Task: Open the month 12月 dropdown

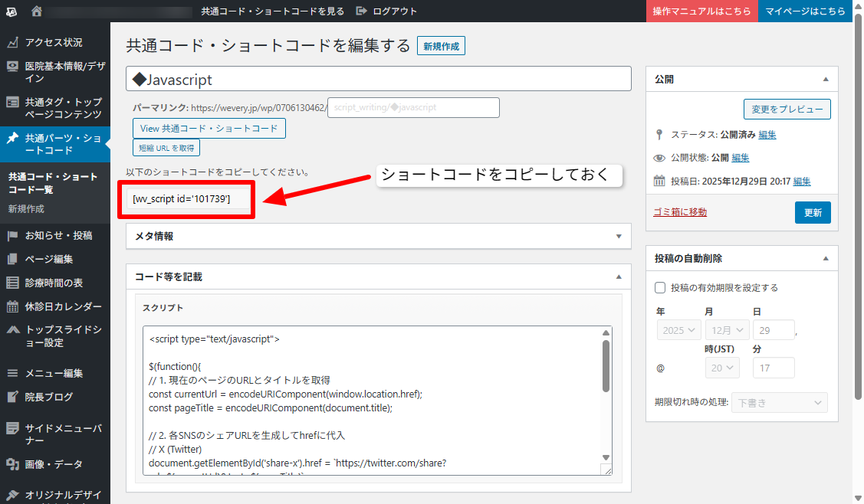Action: click(x=727, y=330)
